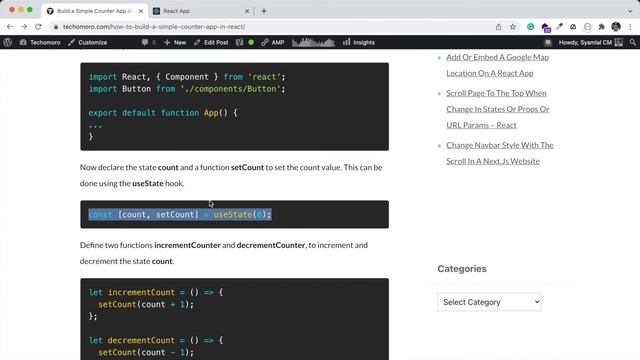Screen dimensions: 640x360
Task: Open Change Navbar Style With The Scroll link
Action: [x=500, y=153]
